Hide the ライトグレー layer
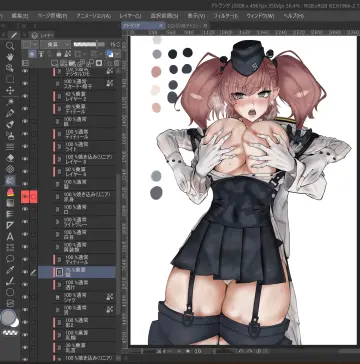Screen dimensions: 360x364 click(x=25, y=222)
